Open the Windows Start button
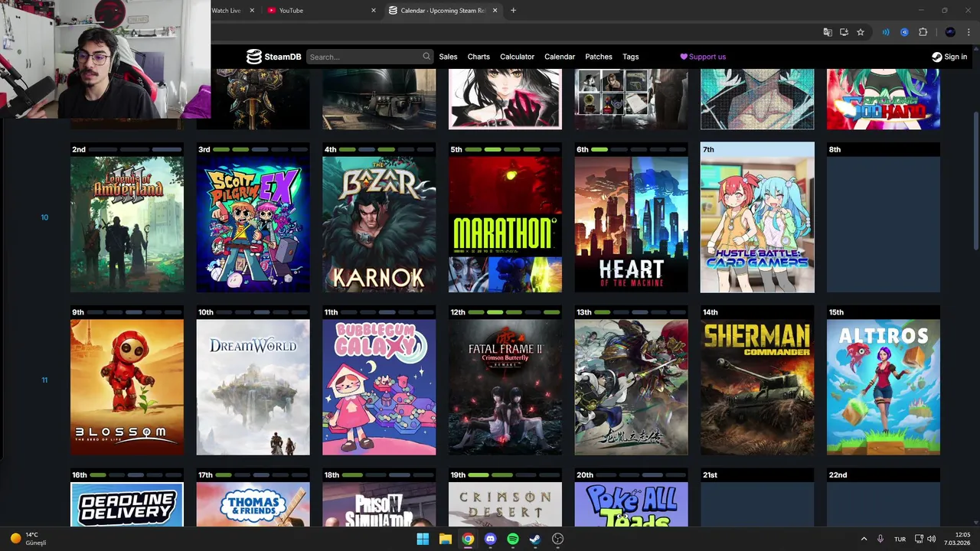The height and width of the screenshot is (551, 980). point(423,539)
